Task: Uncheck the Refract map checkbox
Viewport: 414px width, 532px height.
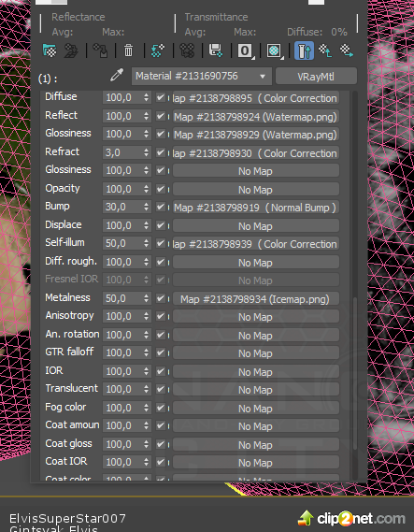Action: click(x=161, y=152)
